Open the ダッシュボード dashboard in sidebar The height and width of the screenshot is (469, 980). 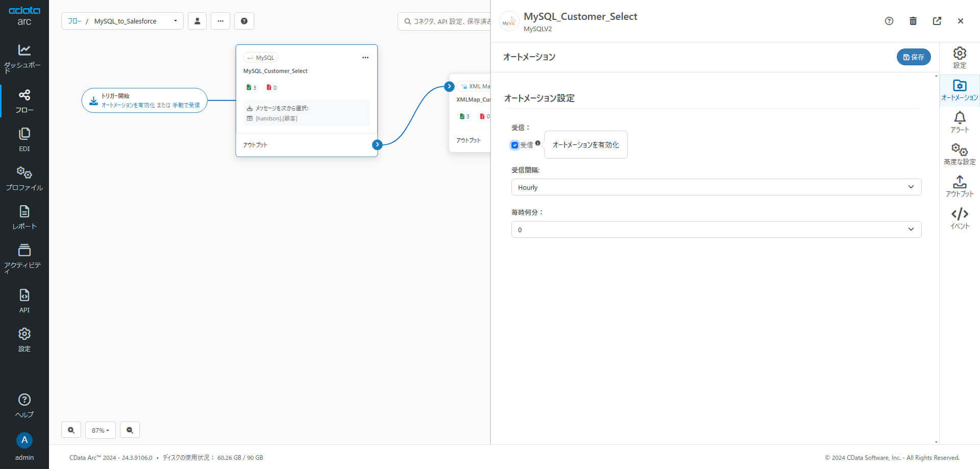click(x=24, y=59)
